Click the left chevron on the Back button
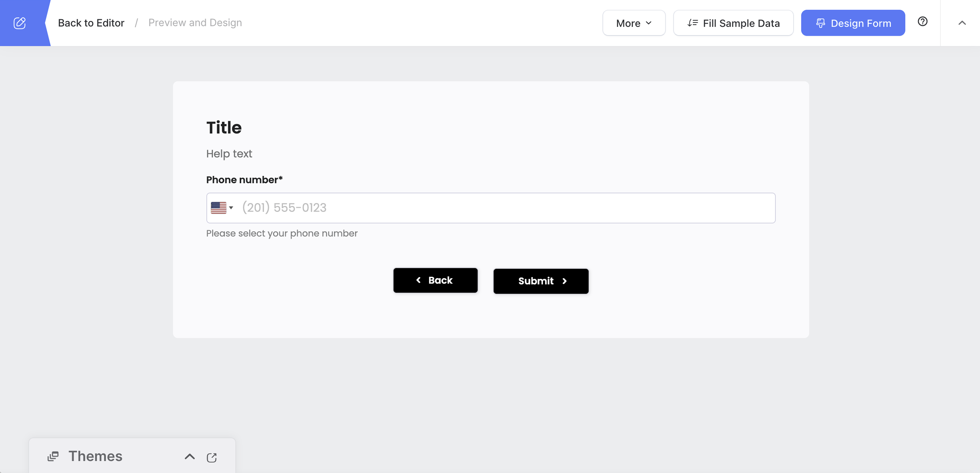This screenshot has width=980, height=473. pos(419,280)
